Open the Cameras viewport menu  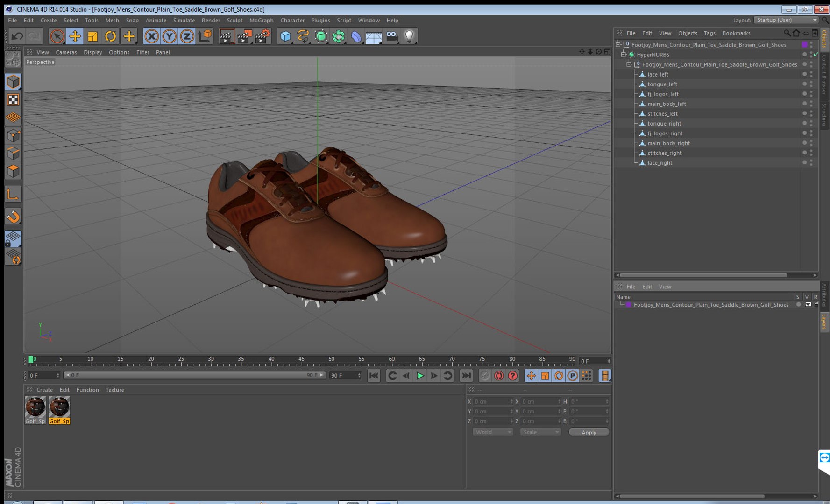pos(66,52)
